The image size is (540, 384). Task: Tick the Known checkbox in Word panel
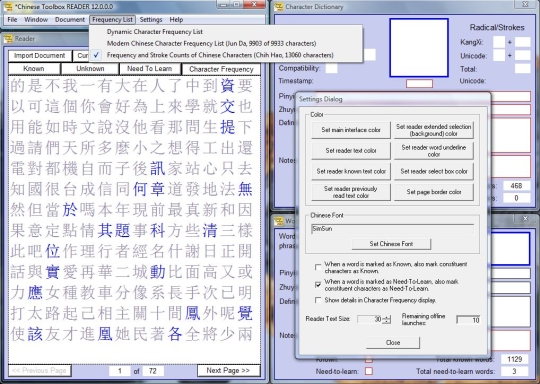[x=368, y=360]
